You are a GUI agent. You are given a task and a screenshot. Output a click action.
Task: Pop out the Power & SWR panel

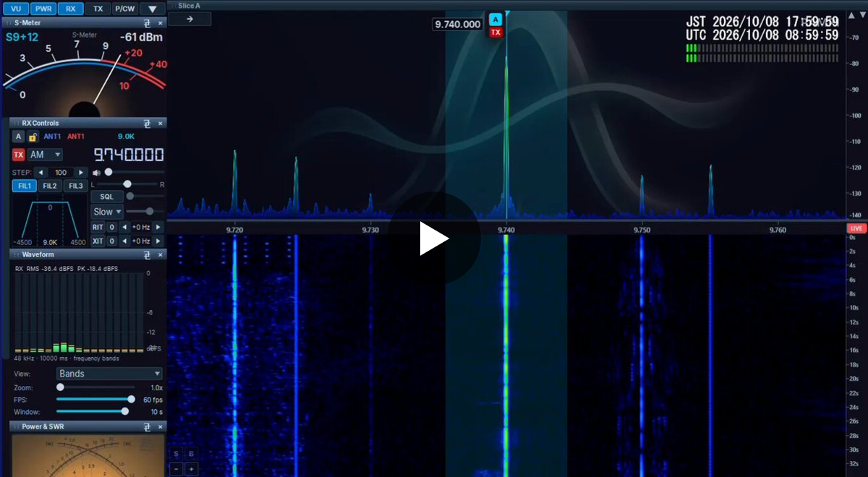(x=147, y=426)
